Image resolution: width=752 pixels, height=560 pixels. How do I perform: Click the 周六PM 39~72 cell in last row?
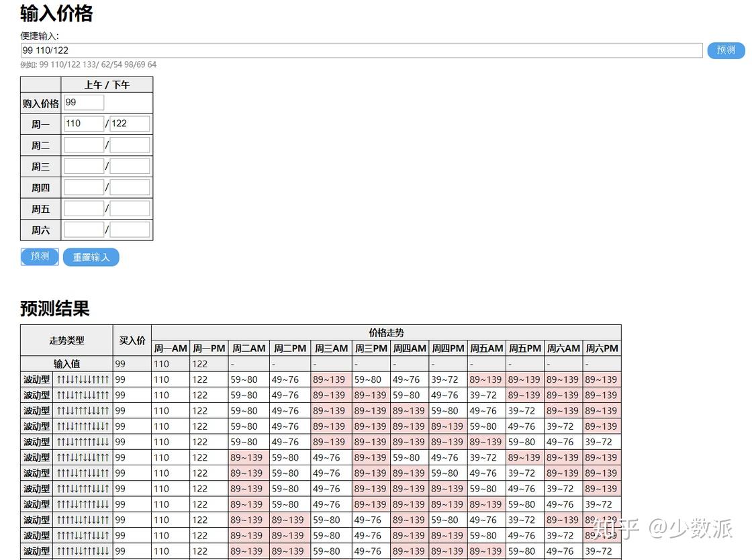tap(602, 551)
